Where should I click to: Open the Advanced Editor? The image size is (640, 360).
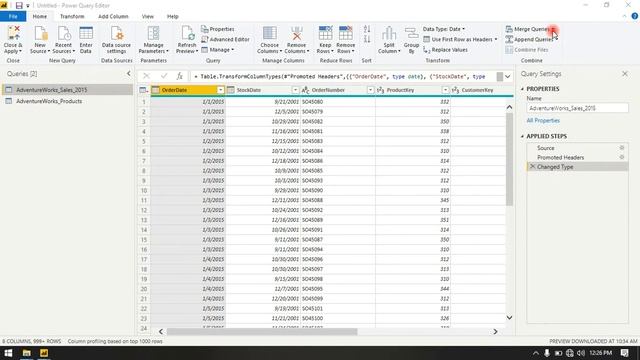[225, 39]
